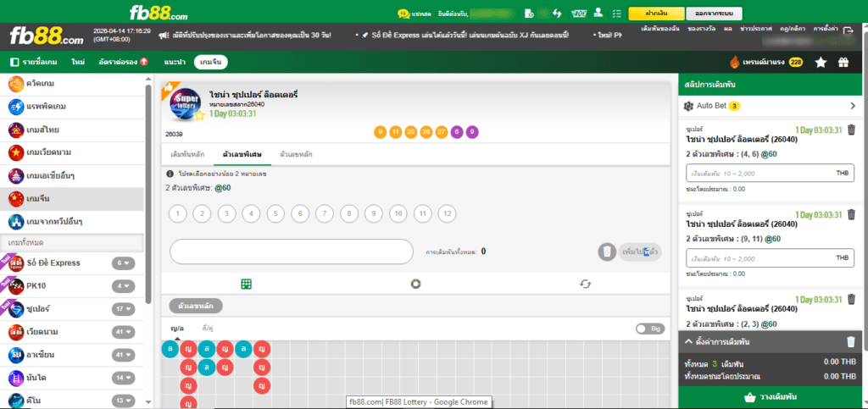
Task: Open the checklist icon in top bar
Action: 617,13
